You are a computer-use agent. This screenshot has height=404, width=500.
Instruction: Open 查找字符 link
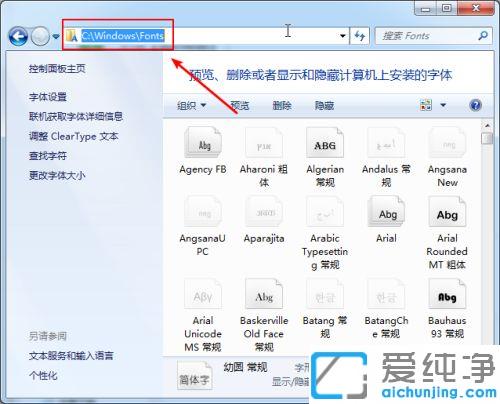pyautogui.click(x=48, y=155)
